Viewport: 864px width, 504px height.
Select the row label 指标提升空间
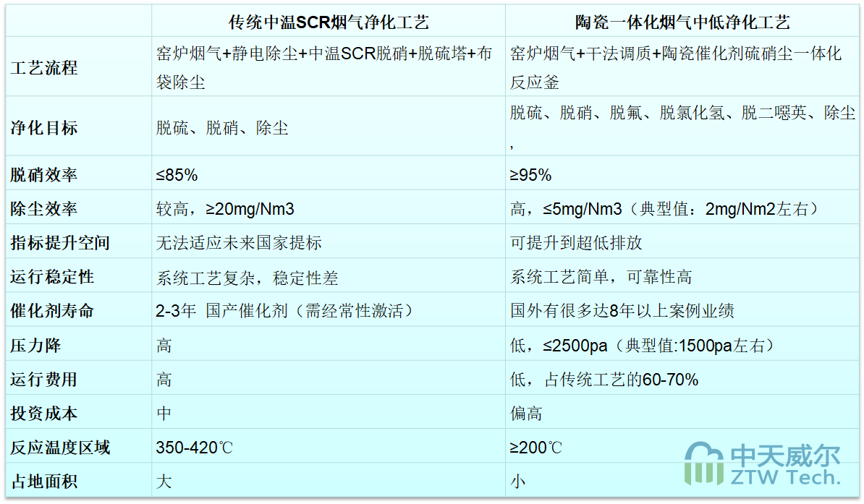click(x=60, y=242)
